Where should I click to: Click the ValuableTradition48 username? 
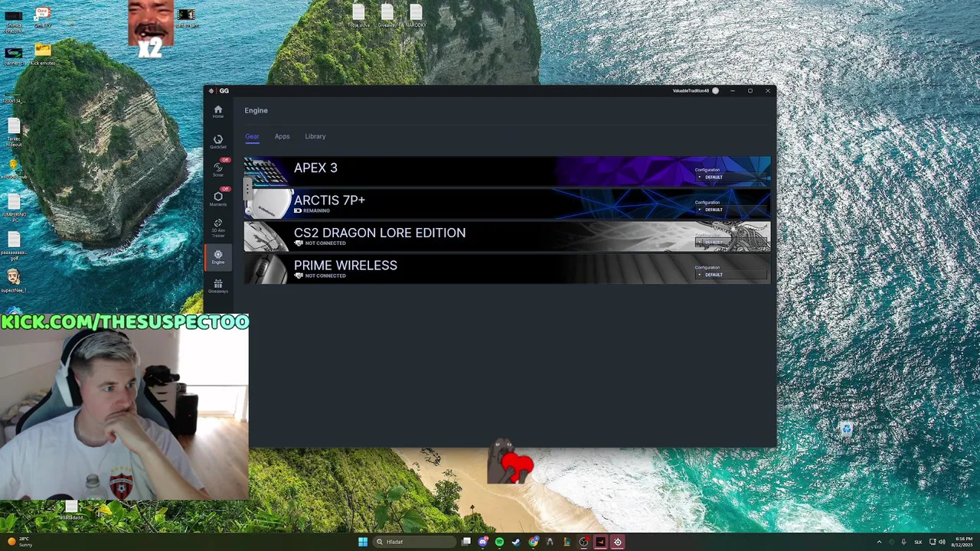click(x=691, y=90)
